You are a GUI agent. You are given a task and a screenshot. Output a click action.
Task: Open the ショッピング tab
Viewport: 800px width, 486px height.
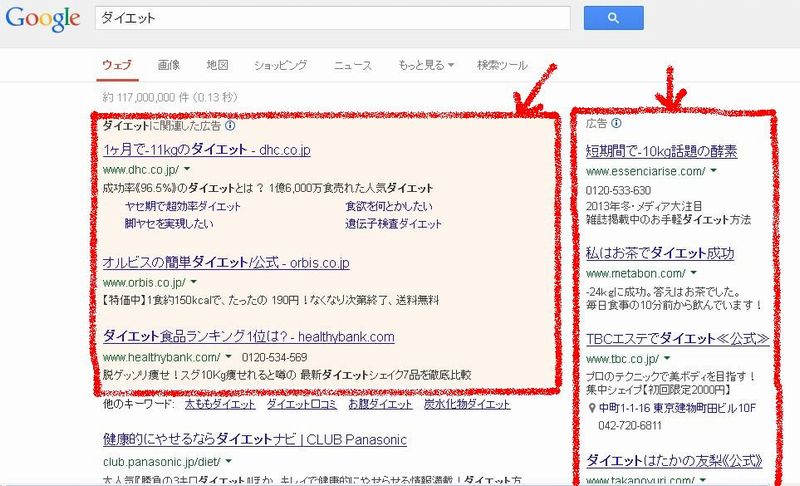[281, 65]
